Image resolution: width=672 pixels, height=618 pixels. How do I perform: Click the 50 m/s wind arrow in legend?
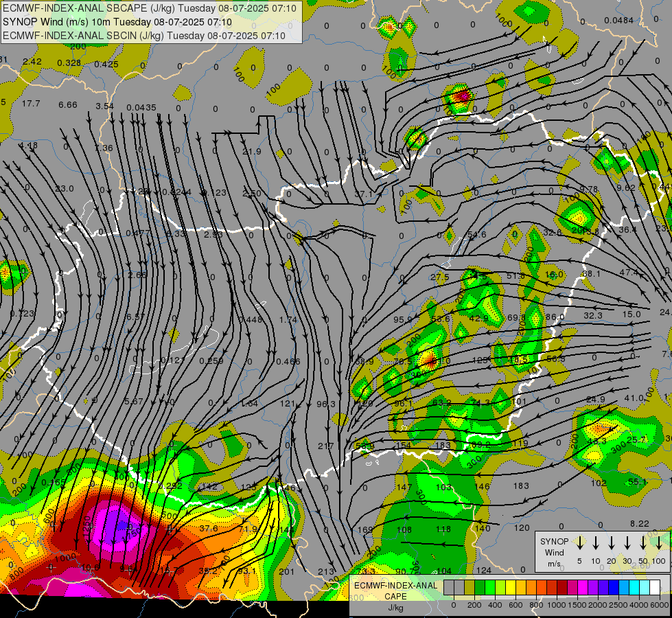643,542
